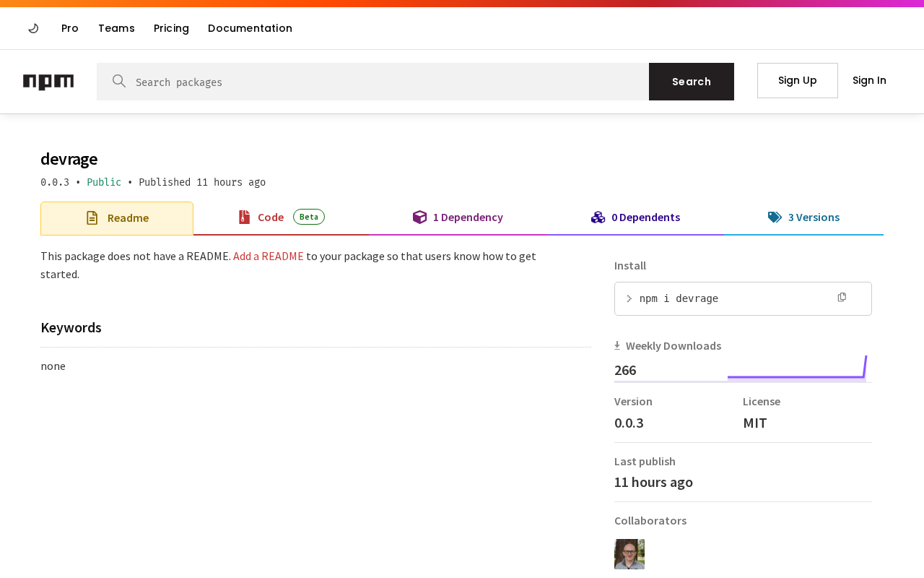924x578 pixels.
Task: Click the Weekly Downloads arrow icon
Action: 617,345
